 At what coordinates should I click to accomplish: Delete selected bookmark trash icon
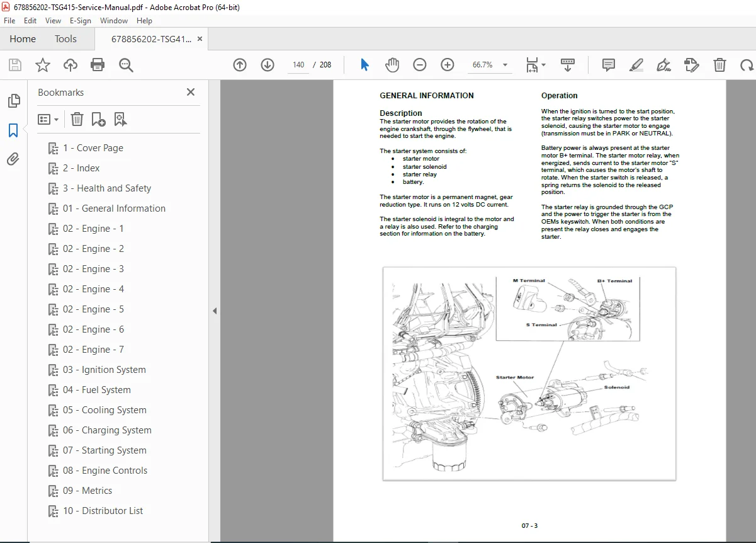[x=77, y=119]
